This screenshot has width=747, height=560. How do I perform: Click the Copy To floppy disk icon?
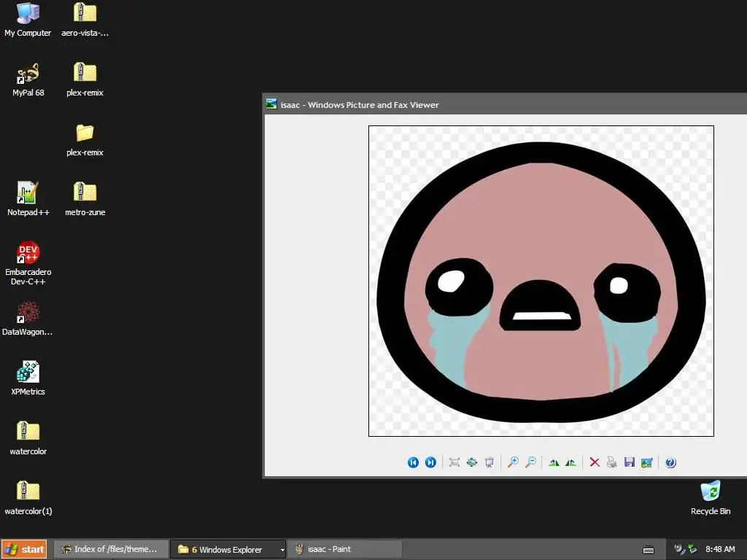630,462
